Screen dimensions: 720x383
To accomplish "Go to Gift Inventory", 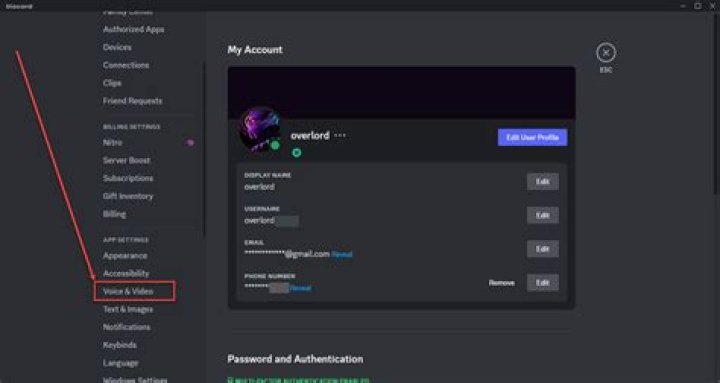I will [x=128, y=196].
